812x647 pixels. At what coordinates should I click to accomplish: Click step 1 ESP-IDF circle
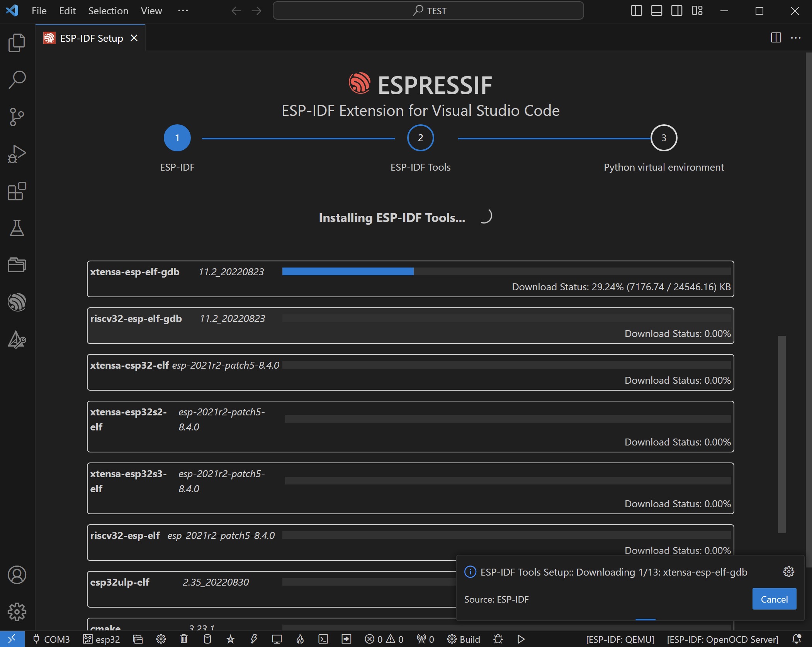pyautogui.click(x=177, y=138)
